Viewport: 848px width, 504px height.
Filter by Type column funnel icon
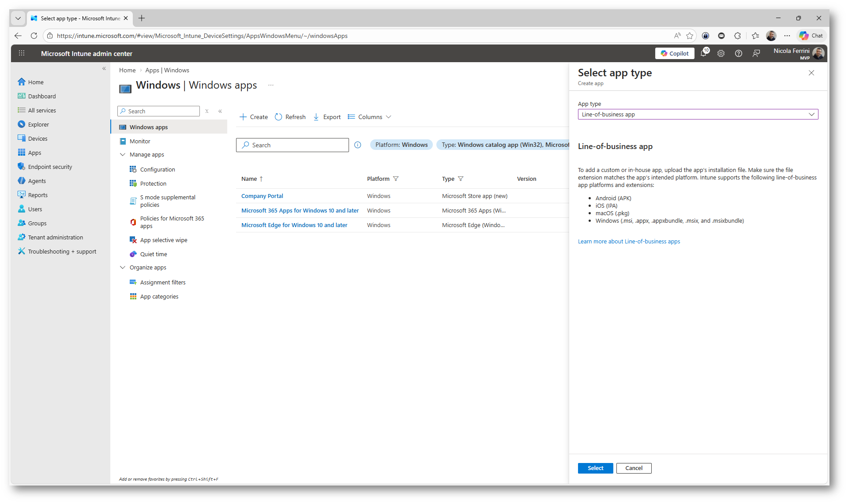coord(461,179)
